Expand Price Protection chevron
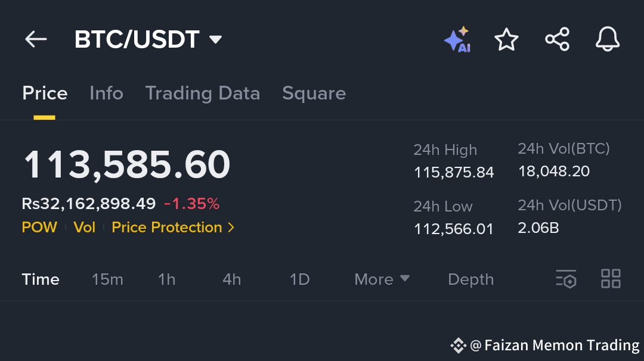644x361 pixels. point(231,228)
